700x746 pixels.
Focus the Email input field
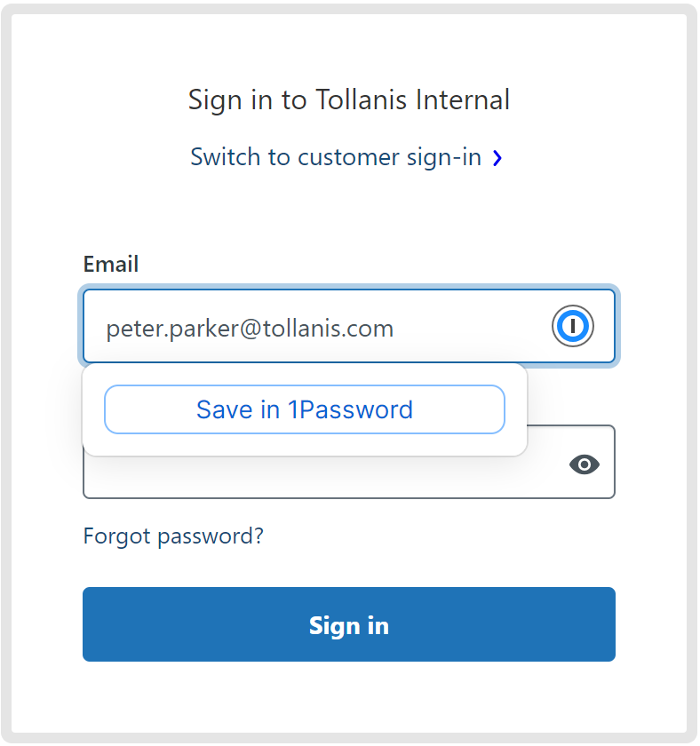(320, 329)
